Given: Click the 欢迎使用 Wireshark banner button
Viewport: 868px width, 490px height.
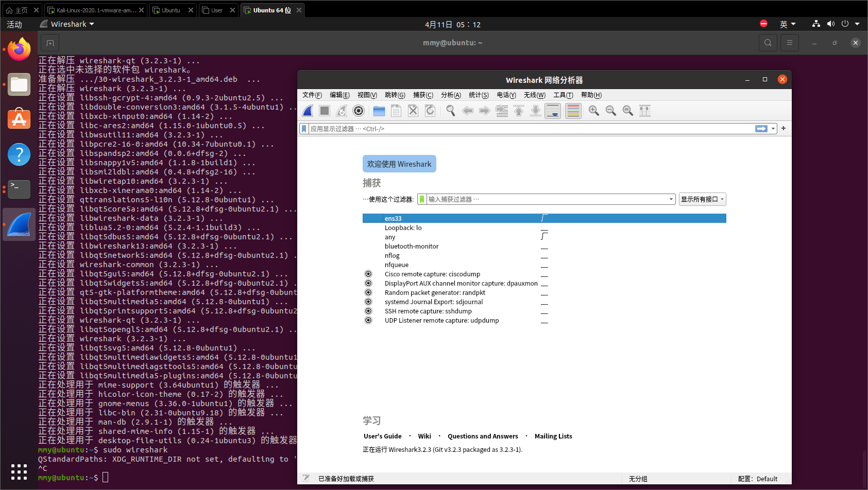Looking at the screenshot, I should click(399, 164).
